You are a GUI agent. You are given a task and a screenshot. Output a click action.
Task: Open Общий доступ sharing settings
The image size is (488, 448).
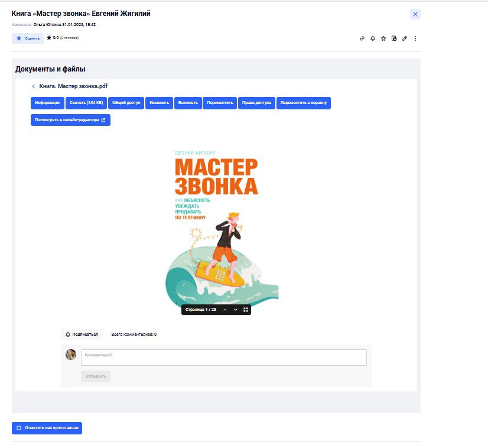click(126, 103)
